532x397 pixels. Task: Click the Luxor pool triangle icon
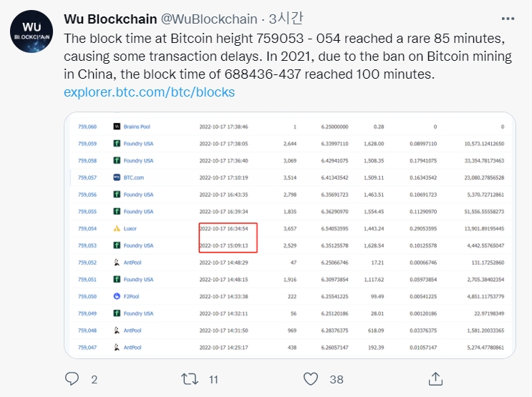pyautogui.click(x=117, y=228)
